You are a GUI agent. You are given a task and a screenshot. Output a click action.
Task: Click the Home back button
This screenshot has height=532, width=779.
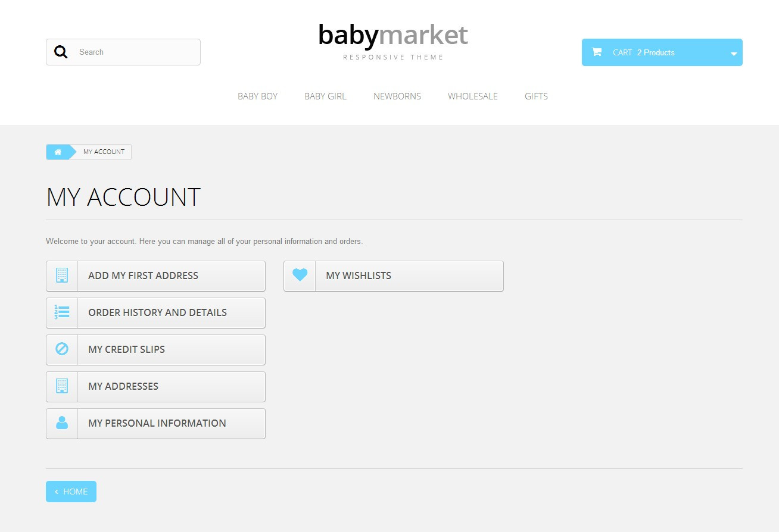tap(71, 492)
